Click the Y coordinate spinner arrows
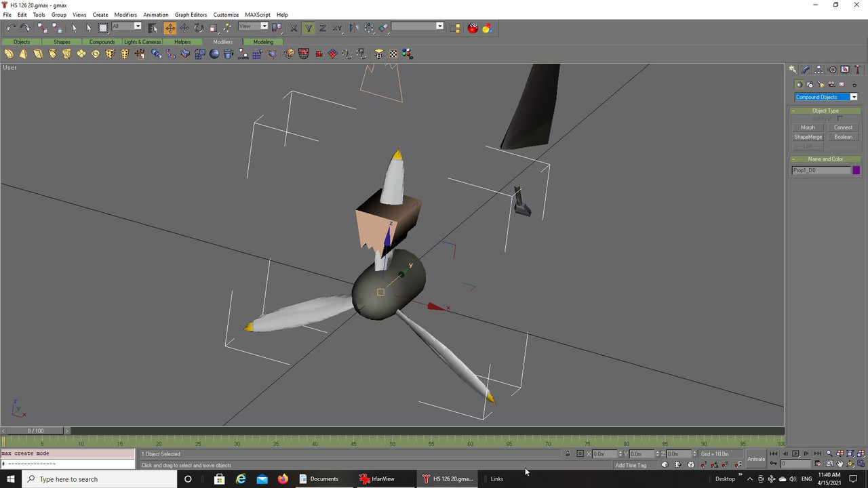The height and width of the screenshot is (488, 868). 657,453
